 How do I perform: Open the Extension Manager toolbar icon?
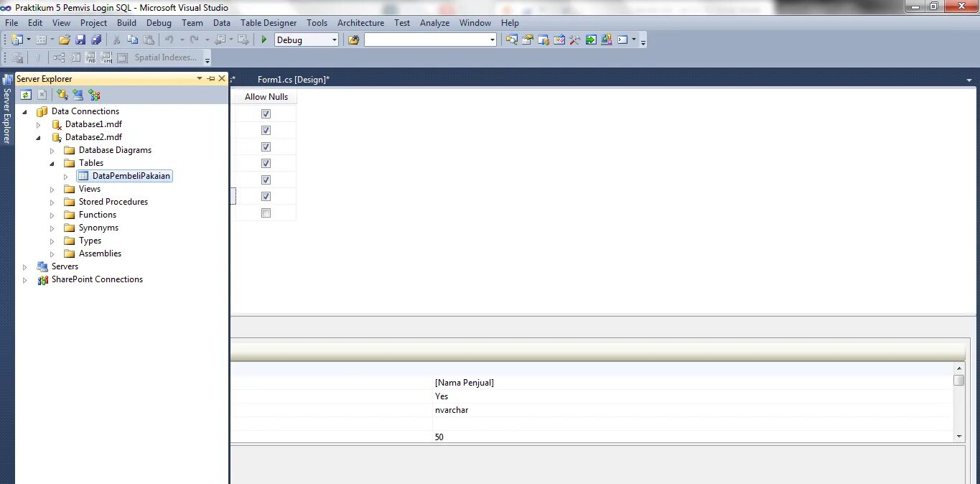pyautogui.click(x=607, y=39)
